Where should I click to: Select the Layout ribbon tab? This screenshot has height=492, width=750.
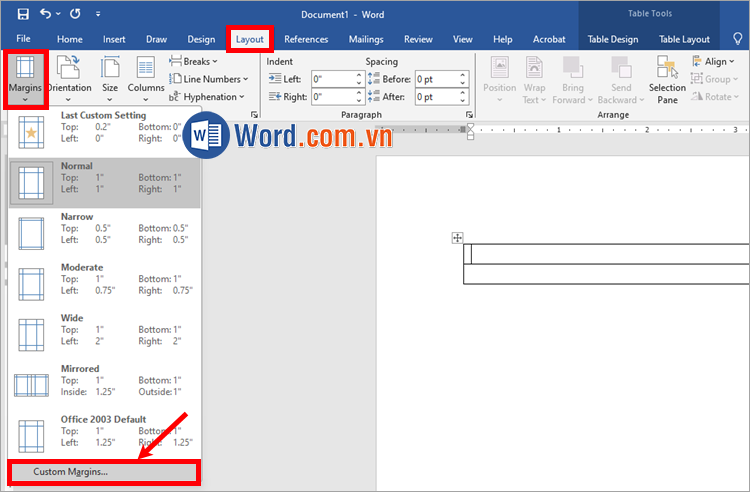click(x=250, y=39)
